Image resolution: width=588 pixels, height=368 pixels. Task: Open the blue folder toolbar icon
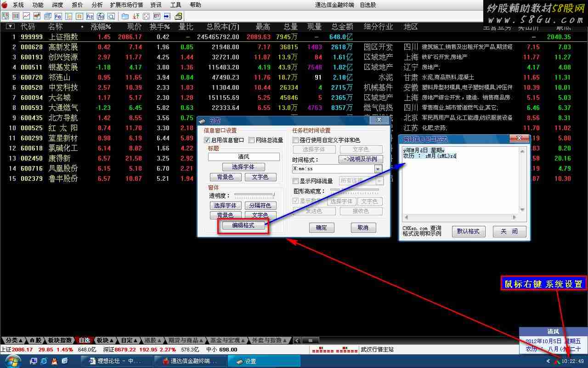(125, 16)
